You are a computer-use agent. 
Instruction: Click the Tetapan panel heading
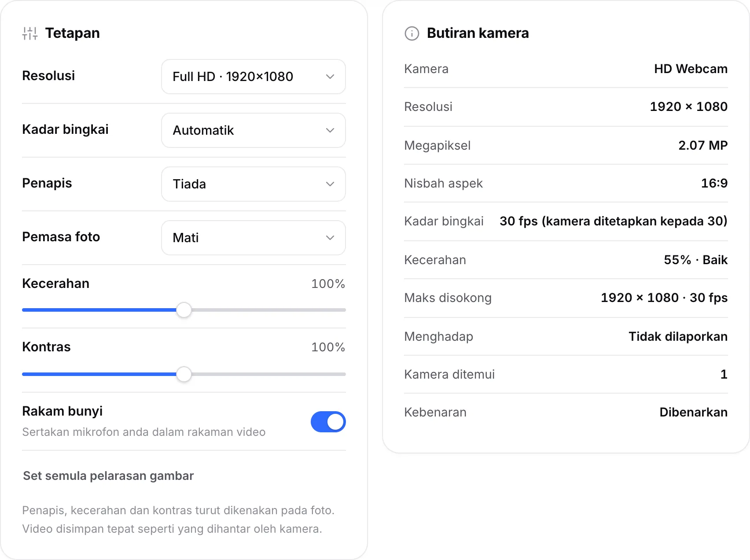tap(73, 33)
